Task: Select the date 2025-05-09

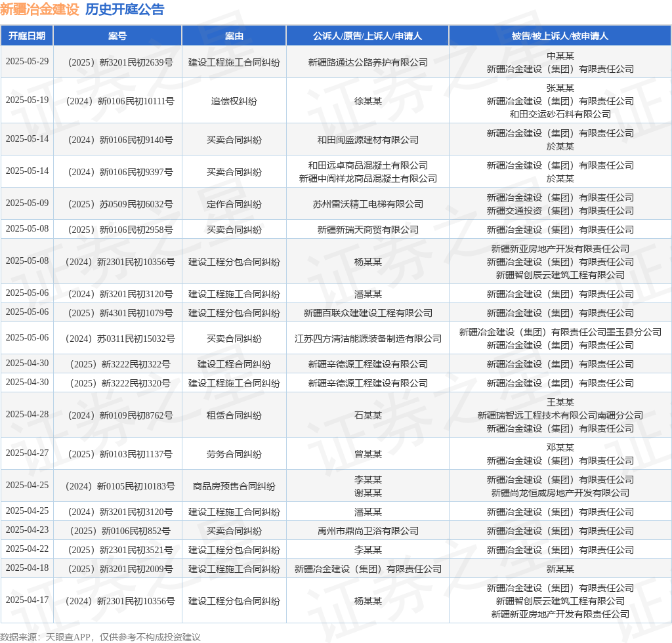Action: tap(27, 203)
